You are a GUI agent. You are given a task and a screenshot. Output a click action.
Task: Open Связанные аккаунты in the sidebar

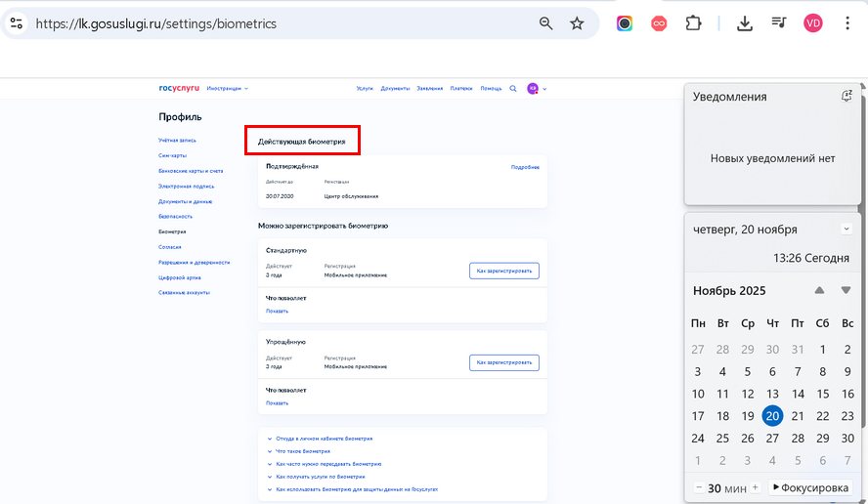pyautogui.click(x=184, y=293)
